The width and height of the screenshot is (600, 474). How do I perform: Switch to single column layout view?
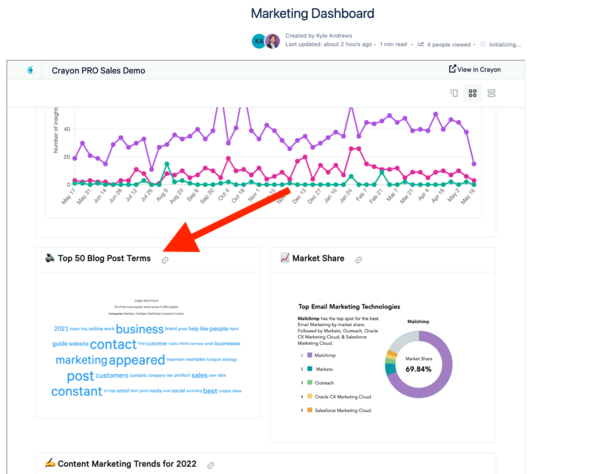point(454,94)
